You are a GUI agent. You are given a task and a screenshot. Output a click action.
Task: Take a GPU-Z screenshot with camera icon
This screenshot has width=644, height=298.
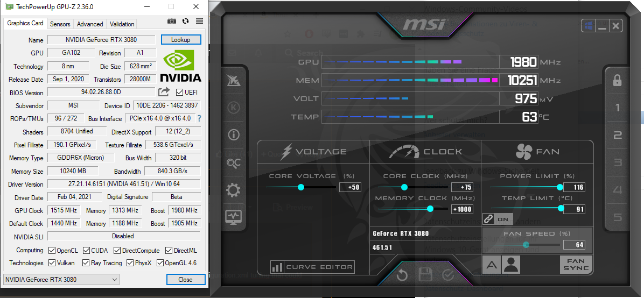172,22
